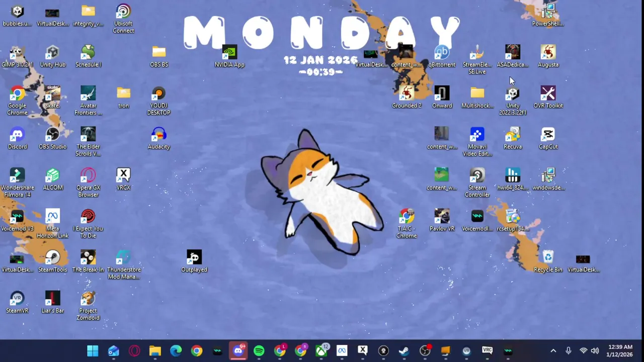644x362 pixels.
Task: Select the Pavlov VR desktop icon
Action: coord(442,221)
